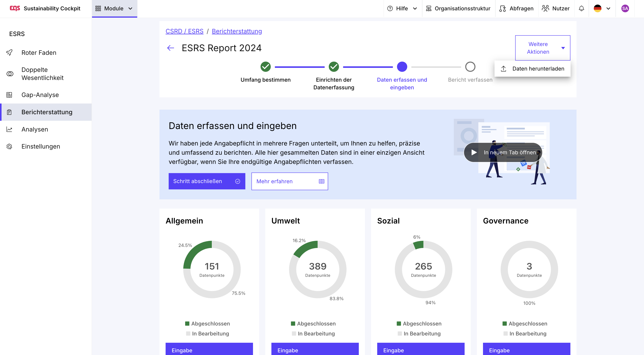Click the Nutzer people icon
This screenshot has height=355, width=644.
click(x=545, y=8)
